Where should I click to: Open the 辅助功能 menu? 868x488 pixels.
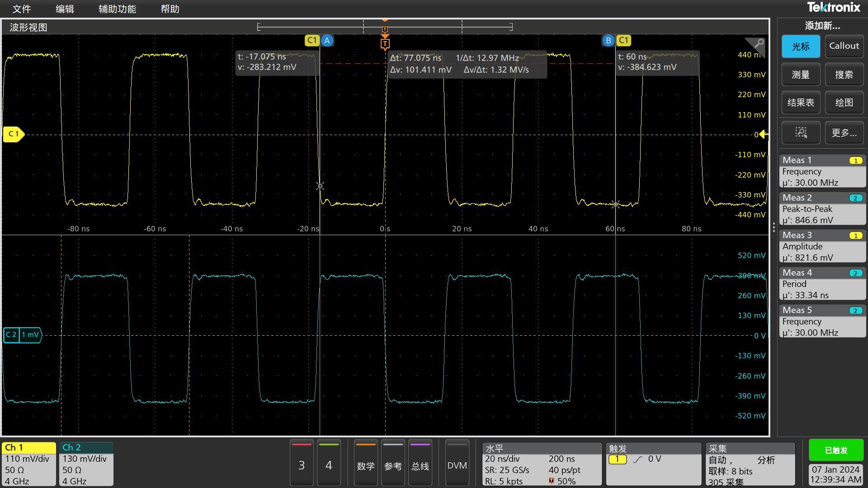(117, 9)
